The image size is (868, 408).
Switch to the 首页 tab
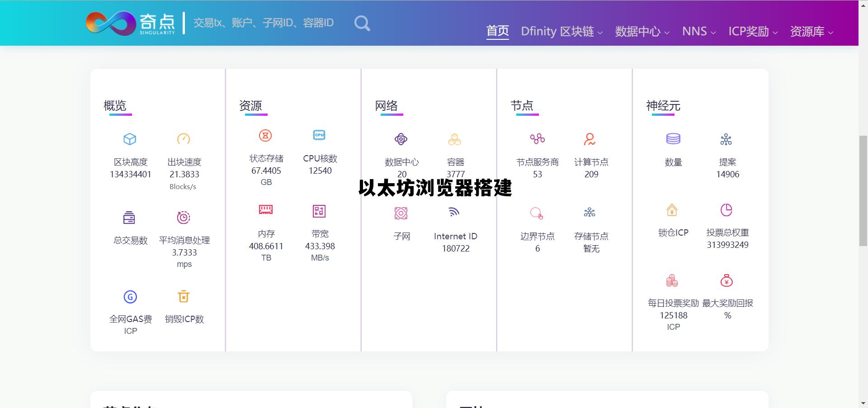pyautogui.click(x=497, y=31)
